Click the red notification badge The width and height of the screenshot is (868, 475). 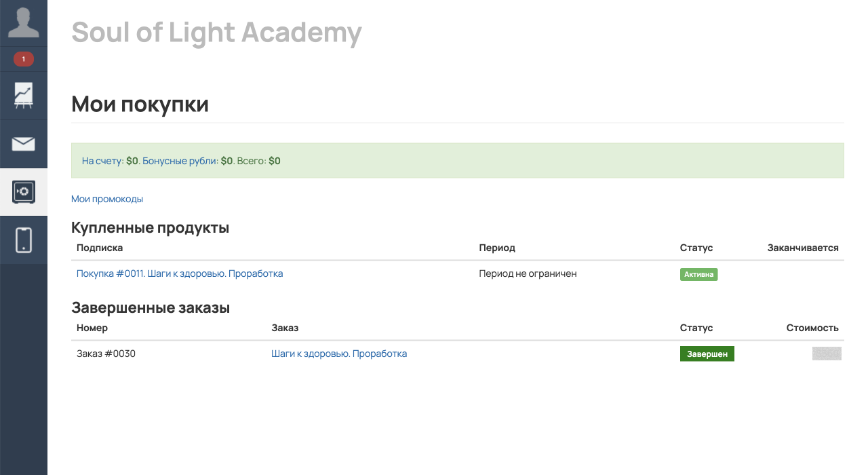pyautogui.click(x=24, y=60)
